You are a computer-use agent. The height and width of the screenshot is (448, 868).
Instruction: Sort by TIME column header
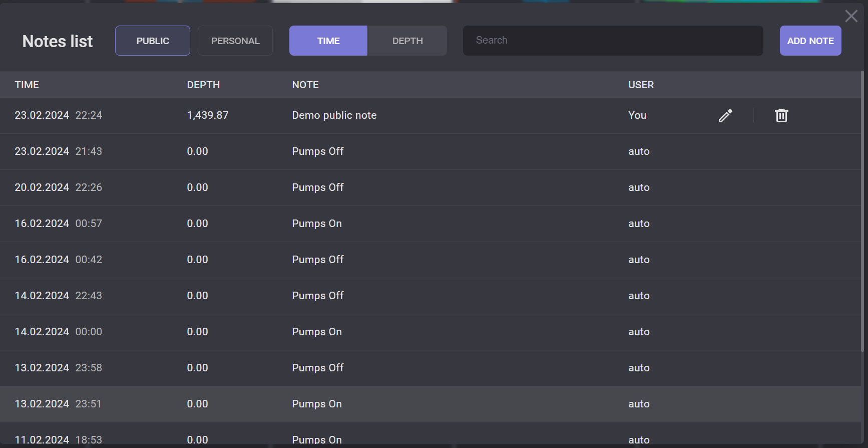pyautogui.click(x=27, y=85)
